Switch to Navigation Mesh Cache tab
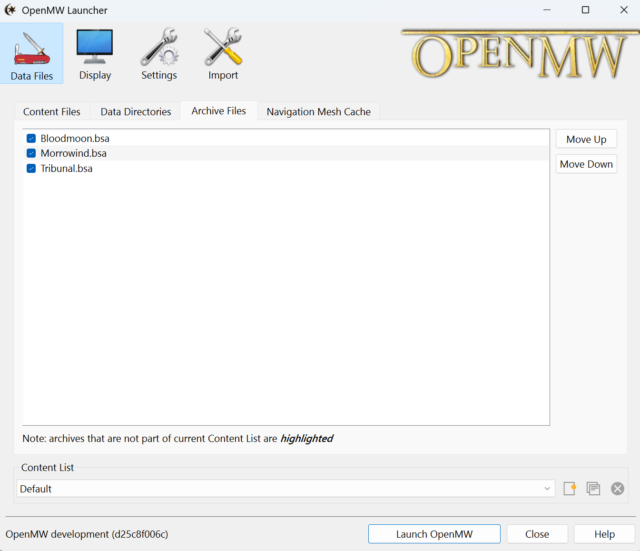This screenshot has width=640, height=551. click(x=318, y=112)
